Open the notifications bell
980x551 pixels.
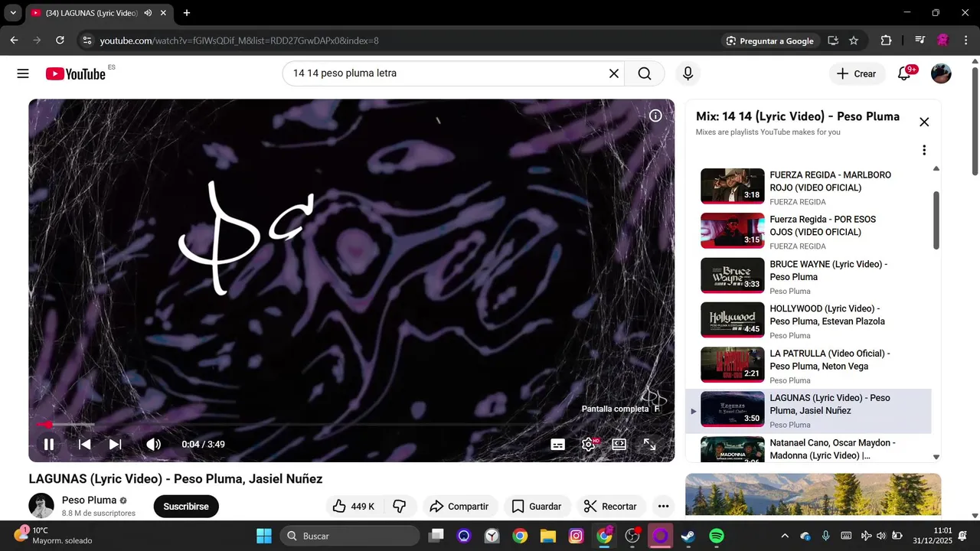tap(904, 73)
